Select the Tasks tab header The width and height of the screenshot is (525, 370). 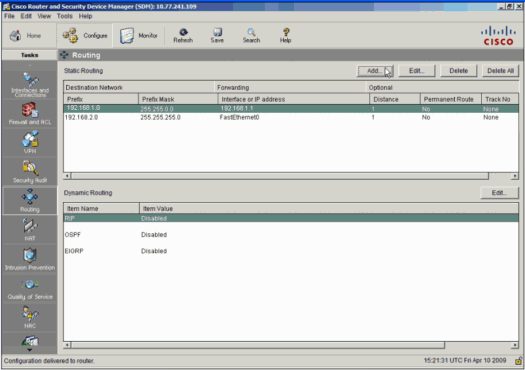pos(29,55)
